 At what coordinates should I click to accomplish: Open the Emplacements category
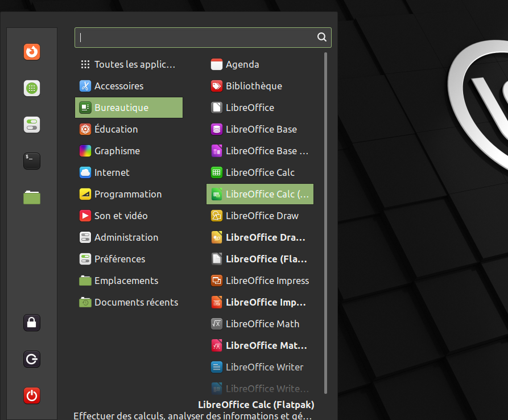pos(129,281)
